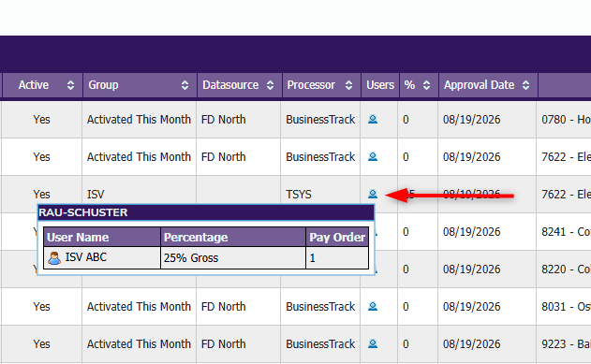Sort by the Approval Date column arrows

click(525, 85)
